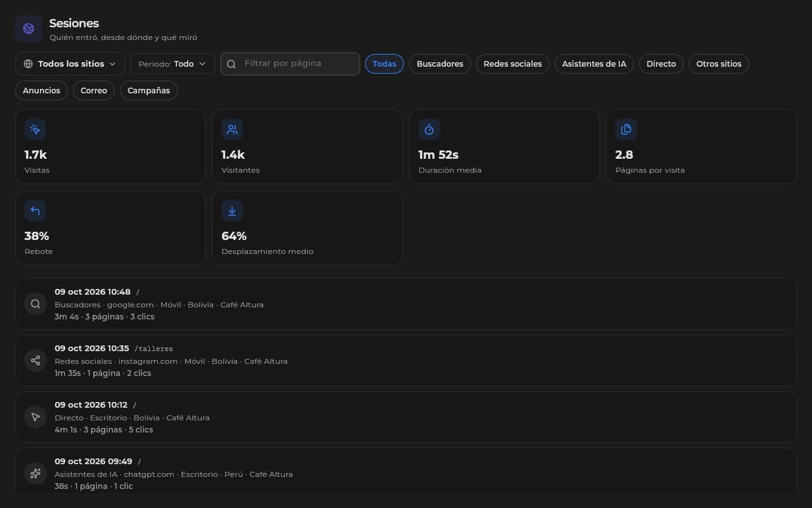Show only Anuncios sessions

coord(41,90)
